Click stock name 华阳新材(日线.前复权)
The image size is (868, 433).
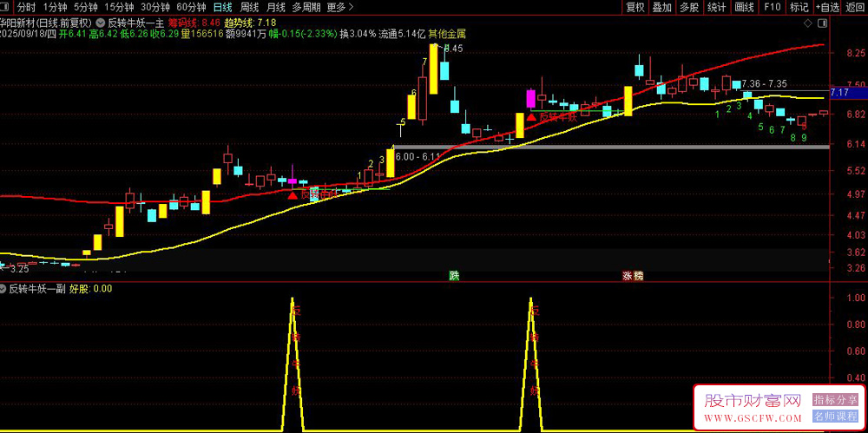coord(45,23)
